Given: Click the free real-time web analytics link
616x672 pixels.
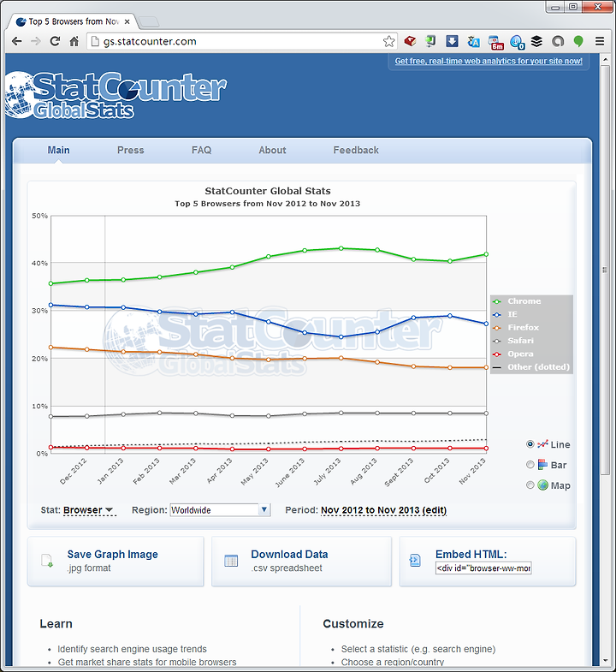Looking at the screenshot, I should coord(489,61).
